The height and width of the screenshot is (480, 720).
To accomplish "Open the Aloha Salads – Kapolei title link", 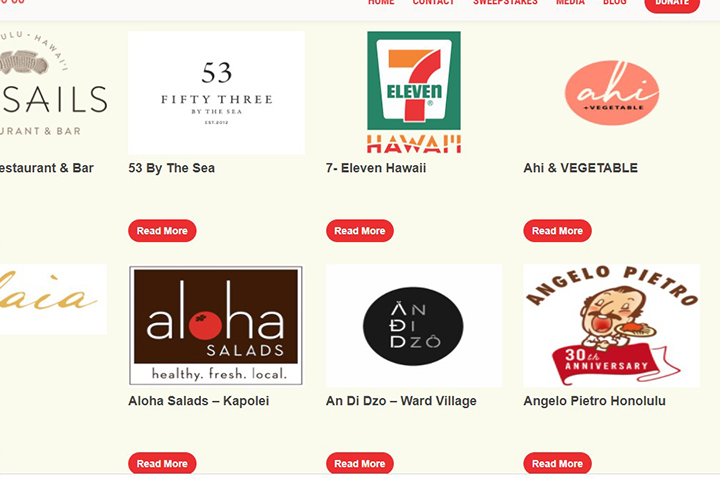I will [x=198, y=401].
